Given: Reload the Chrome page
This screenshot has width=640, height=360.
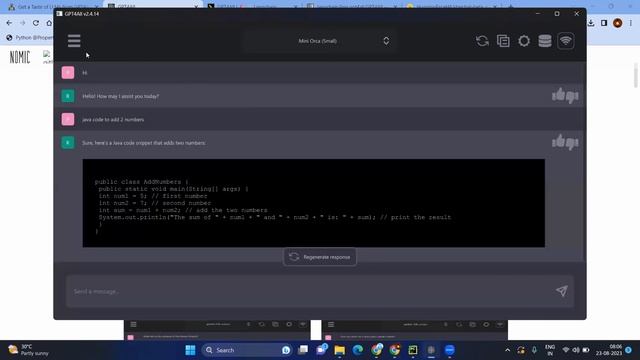Looking at the screenshot, I should pyautogui.click(x=36, y=23).
